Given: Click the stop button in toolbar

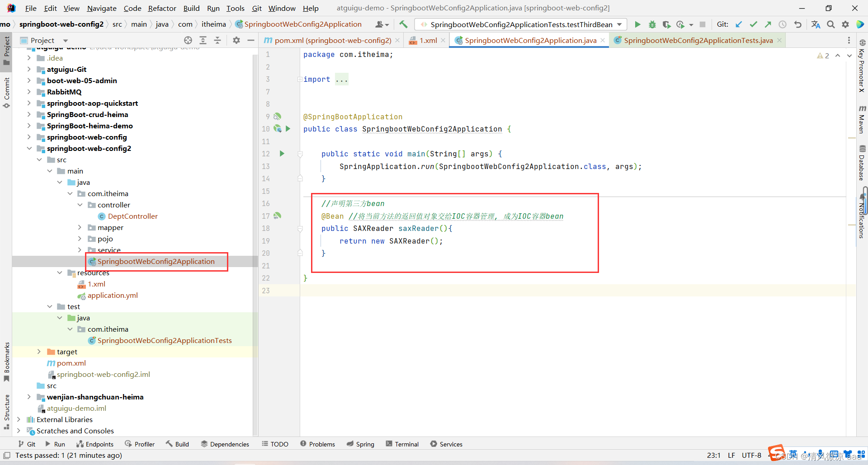Looking at the screenshot, I should (x=702, y=24).
